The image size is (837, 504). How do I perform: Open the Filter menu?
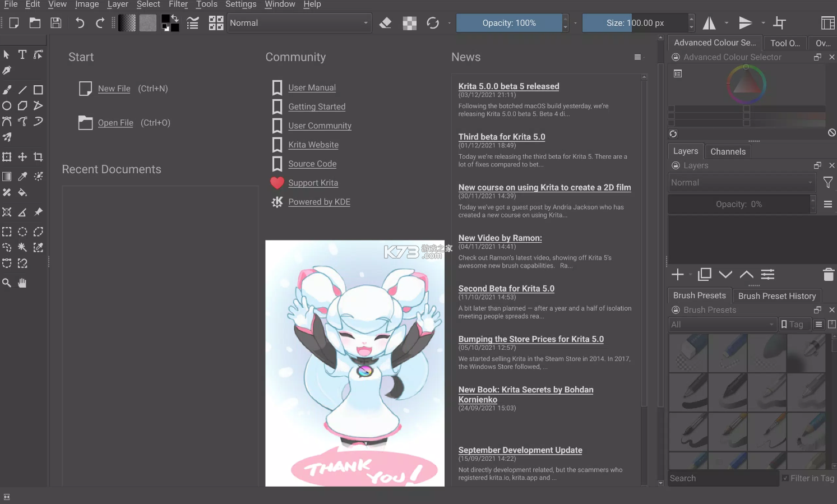pyautogui.click(x=178, y=4)
